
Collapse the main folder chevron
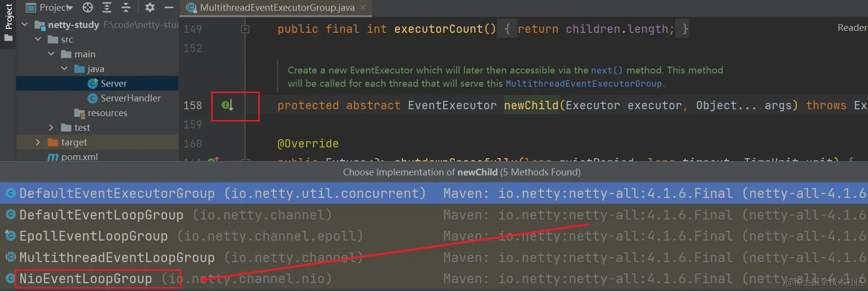[x=51, y=54]
